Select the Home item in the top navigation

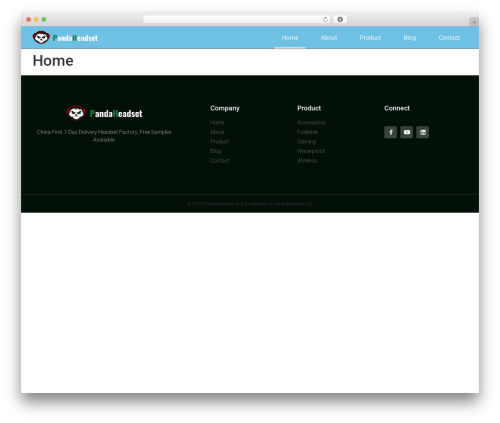(290, 38)
